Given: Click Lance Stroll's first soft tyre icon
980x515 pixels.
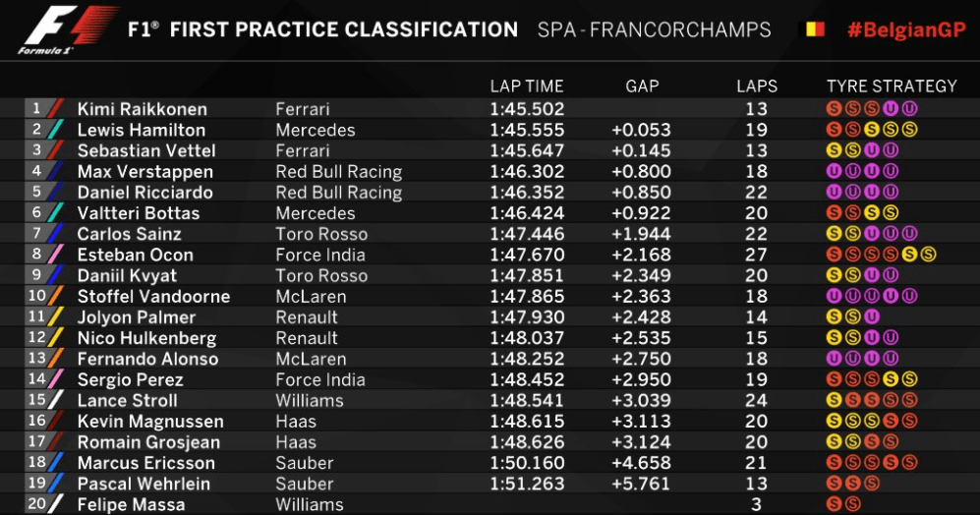Looking at the screenshot, I should 834,400.
